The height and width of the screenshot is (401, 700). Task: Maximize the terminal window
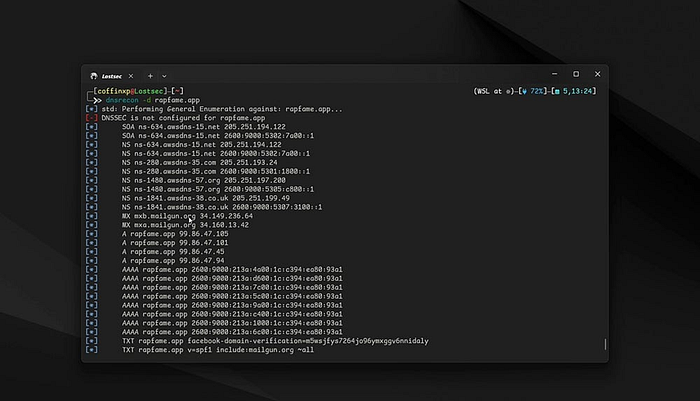pyautogui.click(x=576, y=74)
